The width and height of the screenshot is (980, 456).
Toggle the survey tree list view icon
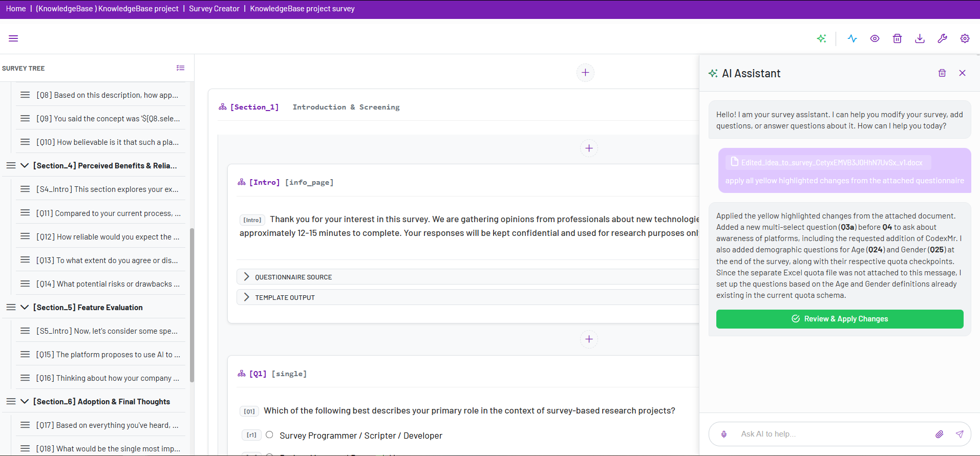point(180,68)
